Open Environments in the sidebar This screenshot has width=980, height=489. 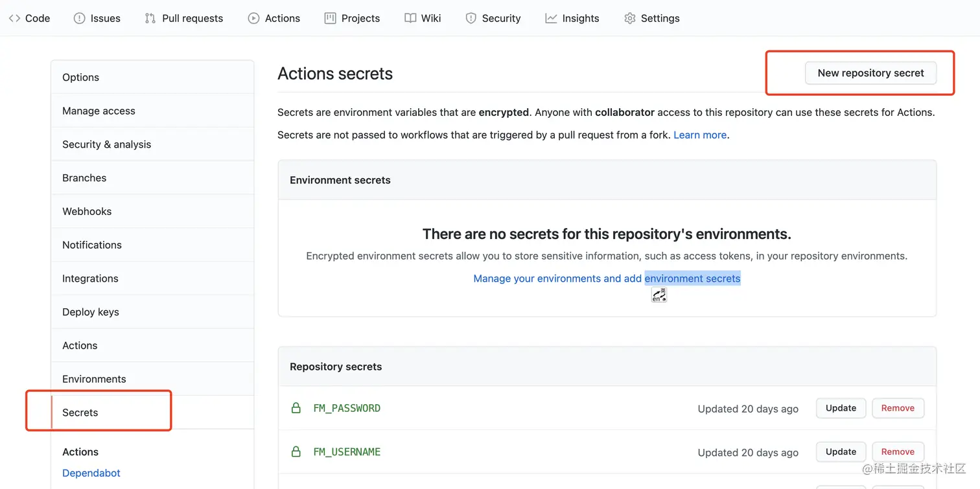click(152, 379)
